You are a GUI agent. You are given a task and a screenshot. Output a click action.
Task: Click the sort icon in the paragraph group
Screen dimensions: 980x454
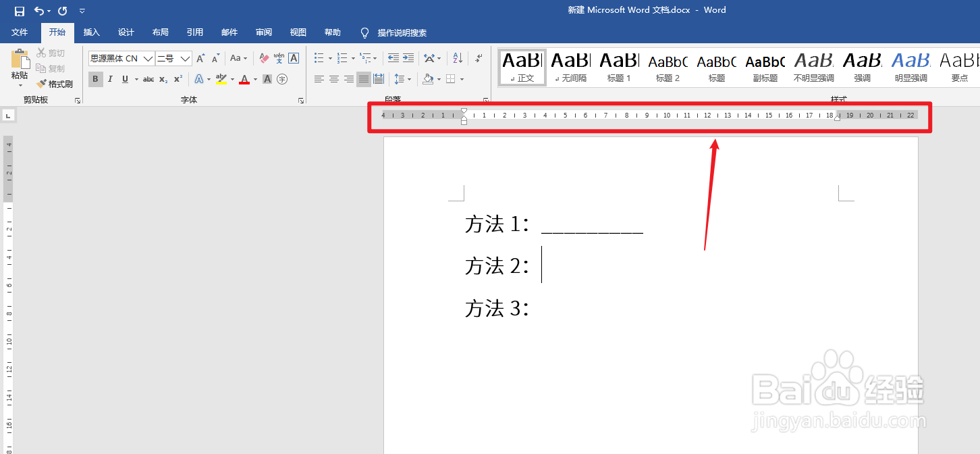(x=458, y=58)
